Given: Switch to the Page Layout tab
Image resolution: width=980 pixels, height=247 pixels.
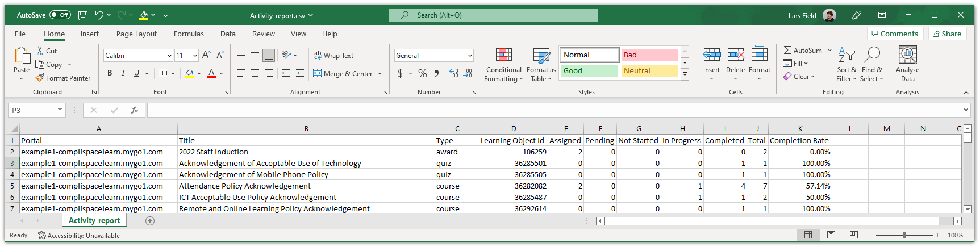Looking at the screenshot, I should tap(136, 34).
